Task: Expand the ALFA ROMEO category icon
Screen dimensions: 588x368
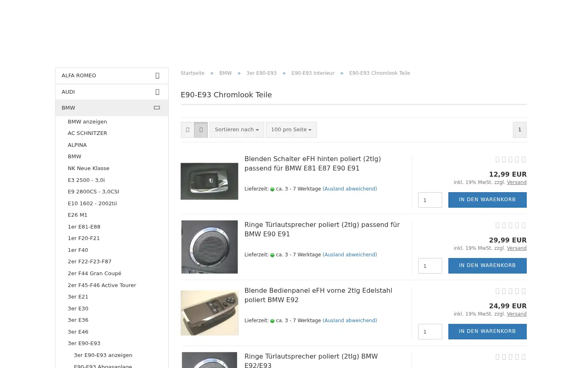Action: pyautogui.click(x=157, y=76)
